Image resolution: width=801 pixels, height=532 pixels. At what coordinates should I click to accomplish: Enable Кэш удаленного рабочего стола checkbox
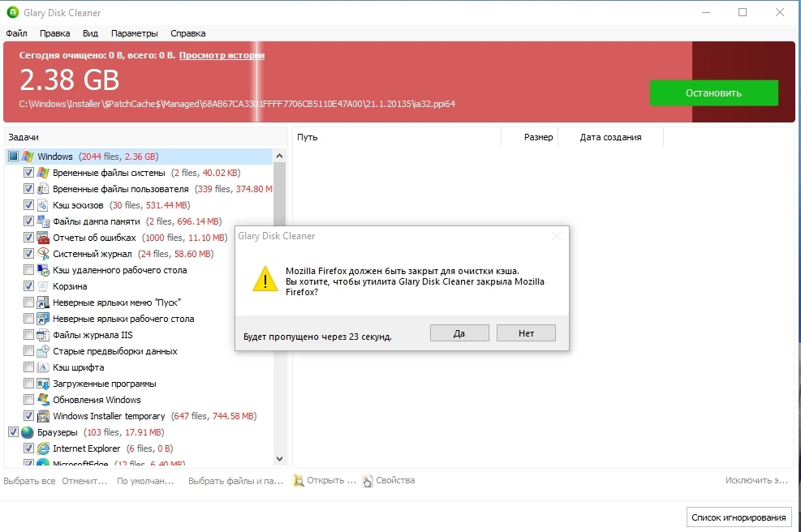pos(28,270)
